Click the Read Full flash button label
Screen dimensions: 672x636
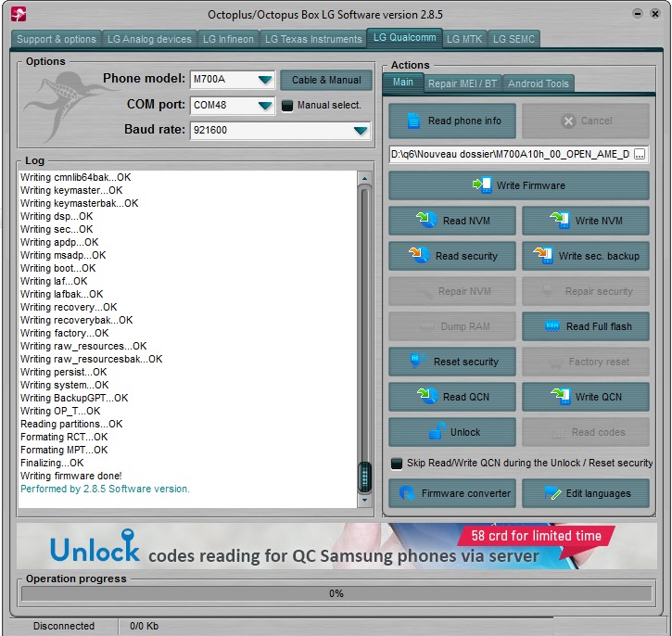point(599,326)
